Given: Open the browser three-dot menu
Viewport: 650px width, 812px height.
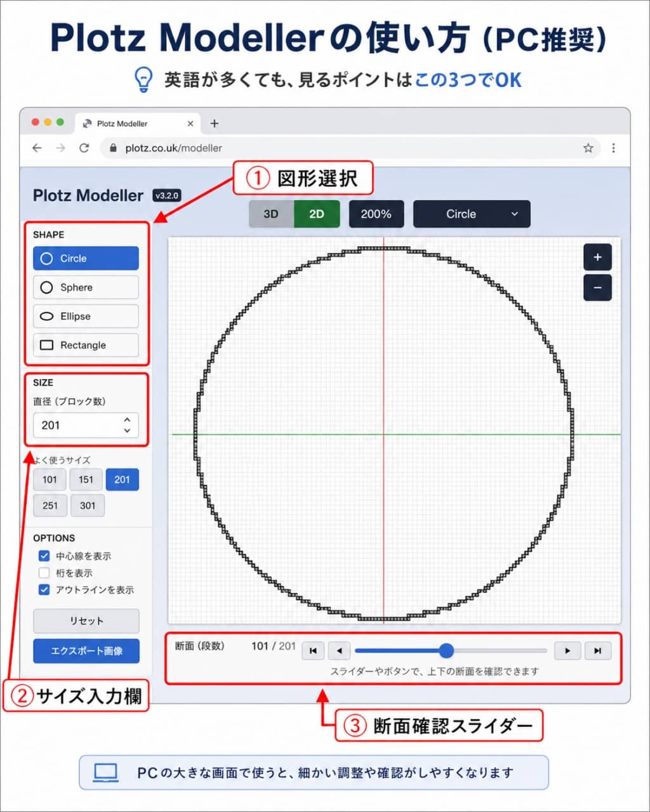Looking at the screenshot, I should pos(613,148).
